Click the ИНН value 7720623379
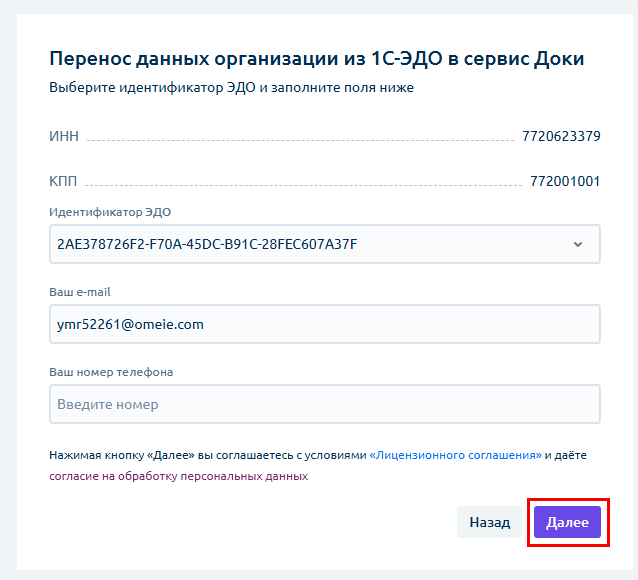Screen dimensions: 638x580 pos(560,136)
